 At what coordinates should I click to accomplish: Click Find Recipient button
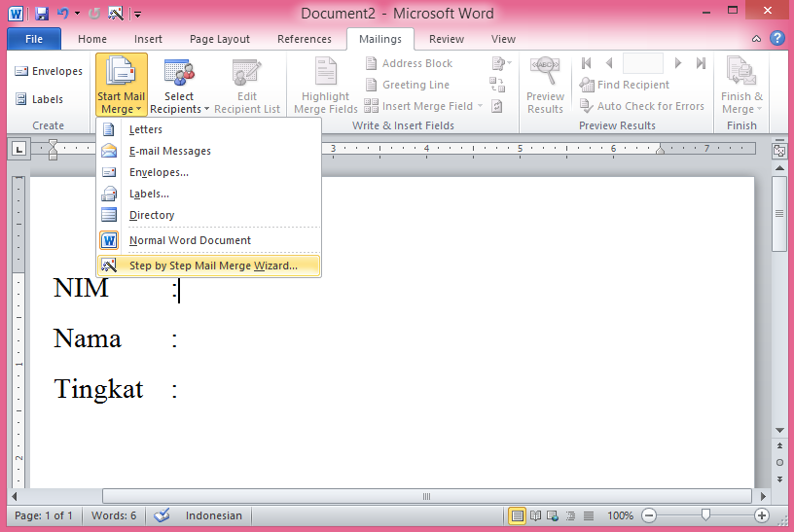point(625,85)
